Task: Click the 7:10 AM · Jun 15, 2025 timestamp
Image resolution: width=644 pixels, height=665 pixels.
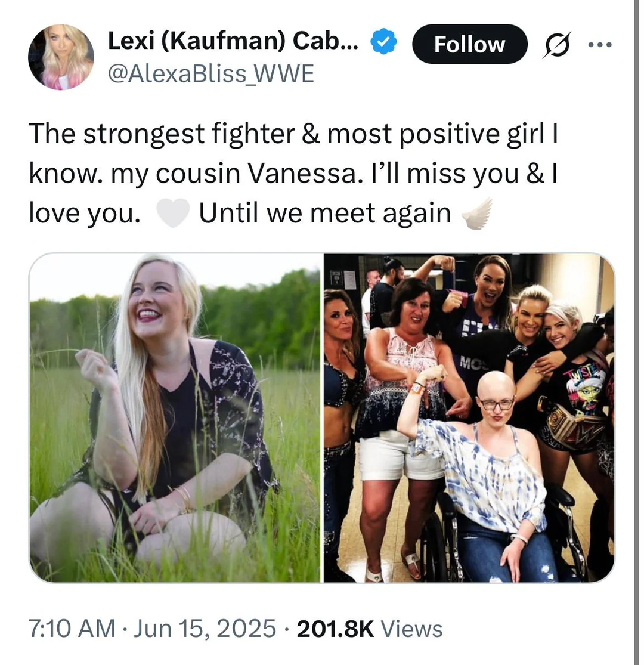Action: pyautogui.click(x=152, y=628)
